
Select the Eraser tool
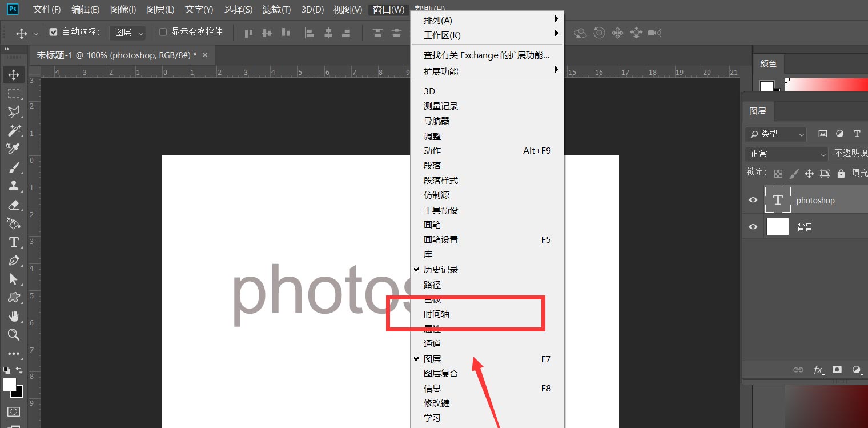point(14,205)
